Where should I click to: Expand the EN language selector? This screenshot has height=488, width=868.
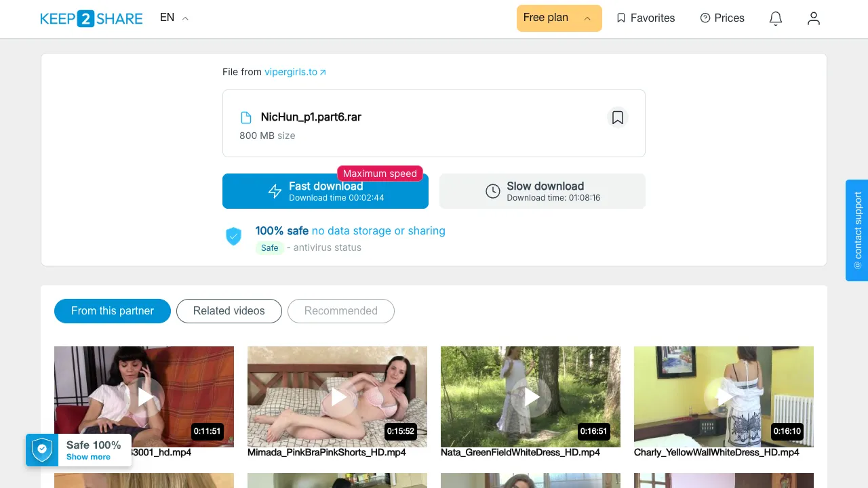(174, 18)
